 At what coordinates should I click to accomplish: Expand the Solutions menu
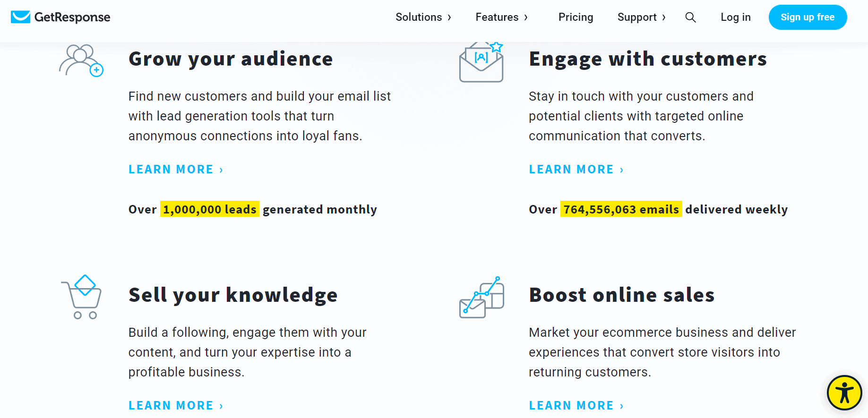tap(423, 17)
